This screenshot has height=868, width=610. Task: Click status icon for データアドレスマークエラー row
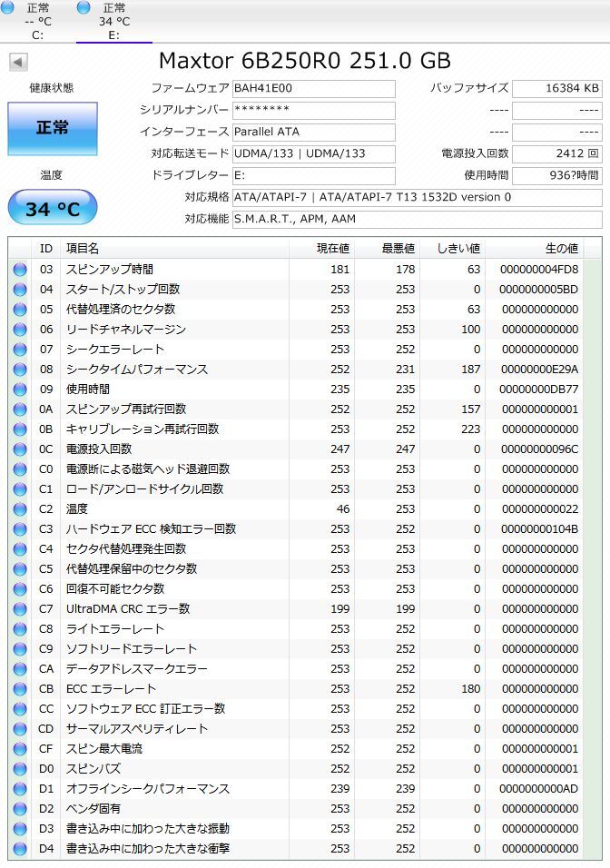point(20,669)
